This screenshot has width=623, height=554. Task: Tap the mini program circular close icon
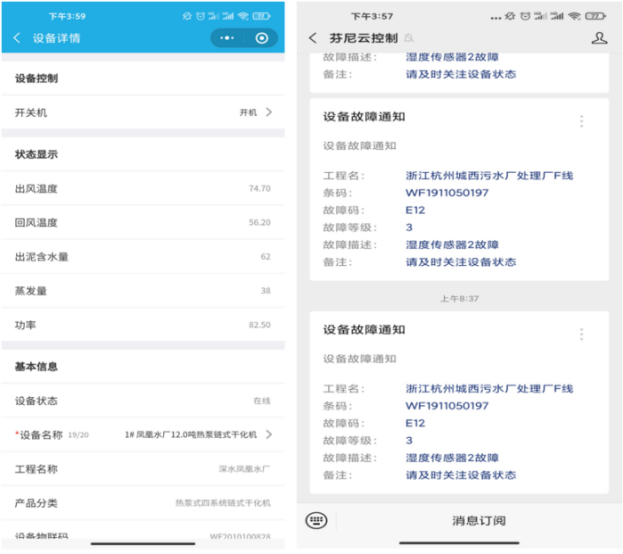[x=262, y=38]
